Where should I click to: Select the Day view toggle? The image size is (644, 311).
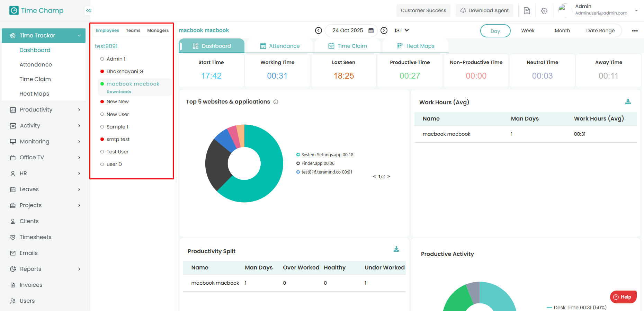[x=495, y=31]
